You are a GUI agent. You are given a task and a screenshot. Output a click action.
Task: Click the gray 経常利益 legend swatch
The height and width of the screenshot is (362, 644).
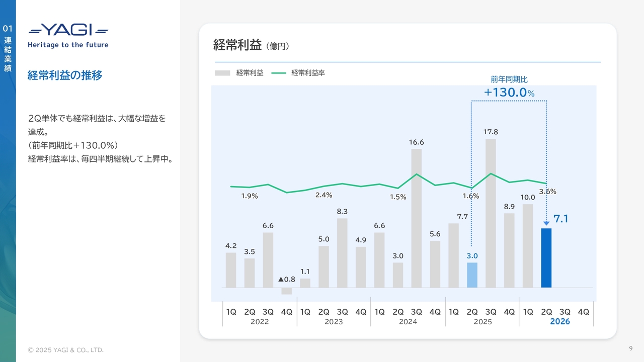click(x=222, y=73)
